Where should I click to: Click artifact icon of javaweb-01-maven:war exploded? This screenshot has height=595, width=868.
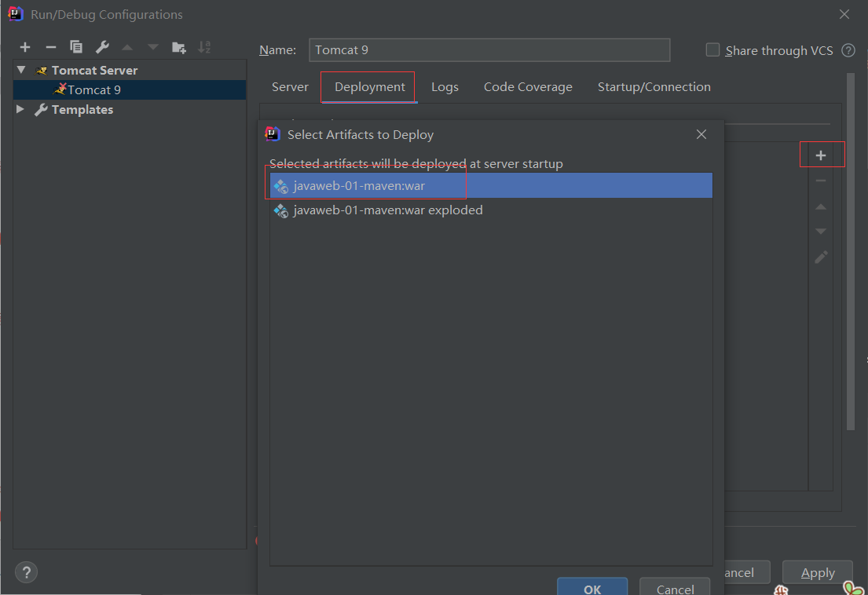[281, 210]
